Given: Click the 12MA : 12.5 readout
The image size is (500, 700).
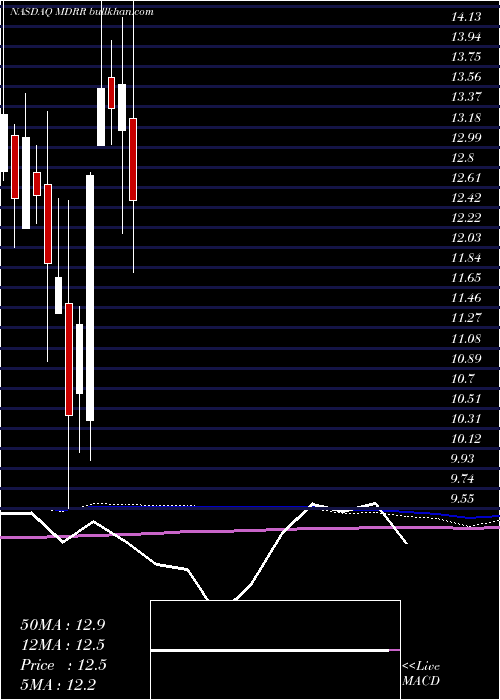Looking at the screenshot, I should tap(63, 645).
